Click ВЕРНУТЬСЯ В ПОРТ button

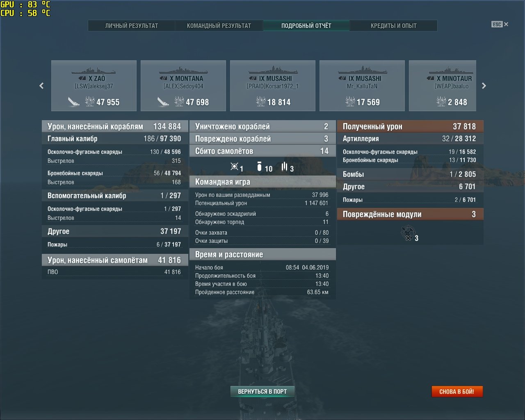pos(262,391)
